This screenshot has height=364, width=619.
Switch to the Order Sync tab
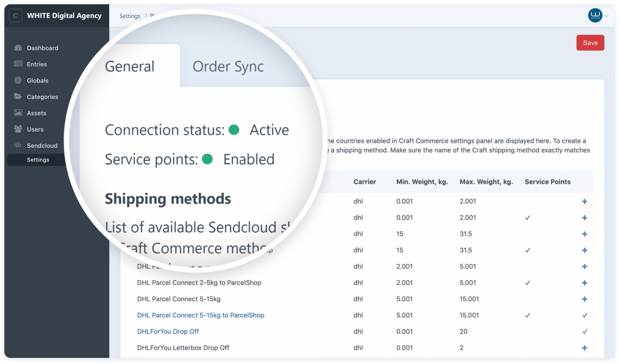coord(228,67)
